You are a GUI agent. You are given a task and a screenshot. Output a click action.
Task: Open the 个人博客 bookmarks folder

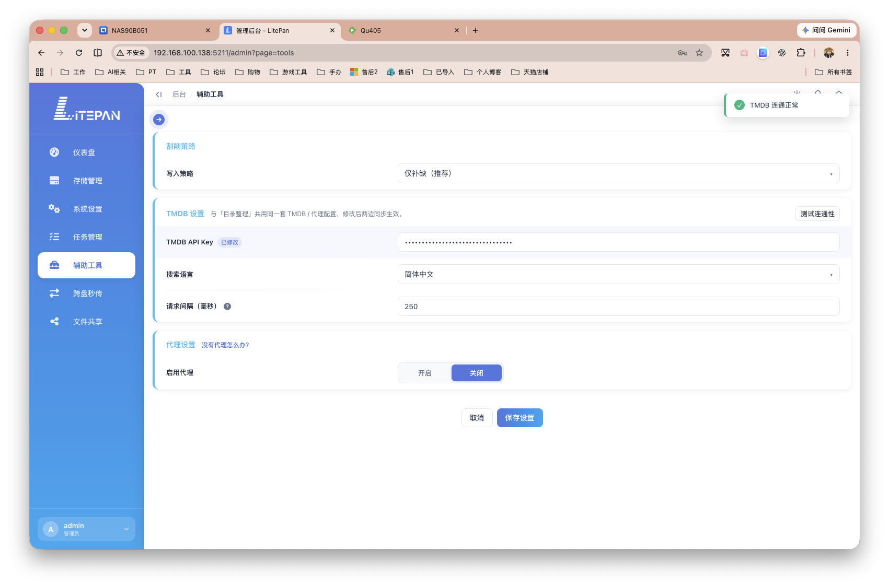click(483, 72)
